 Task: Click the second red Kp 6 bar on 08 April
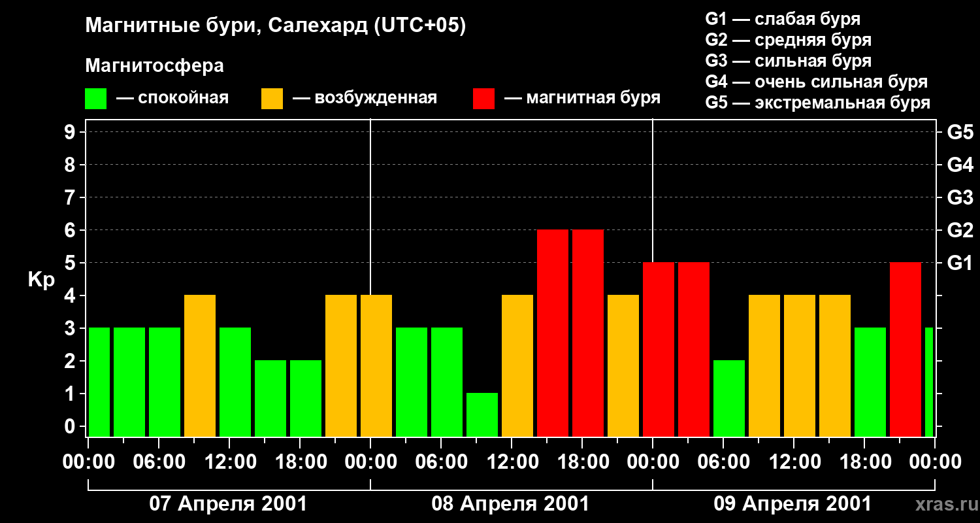pos(588,333)
